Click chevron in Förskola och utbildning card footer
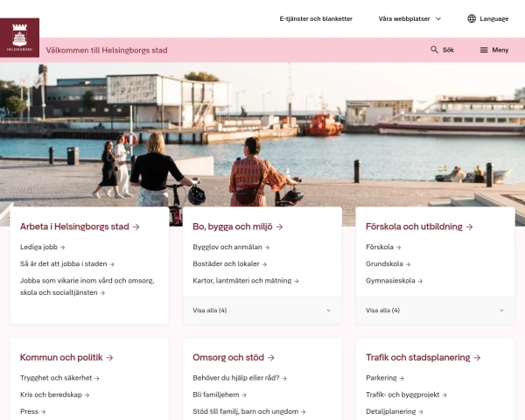Screen dimensions: 525x420 (501, 311)
